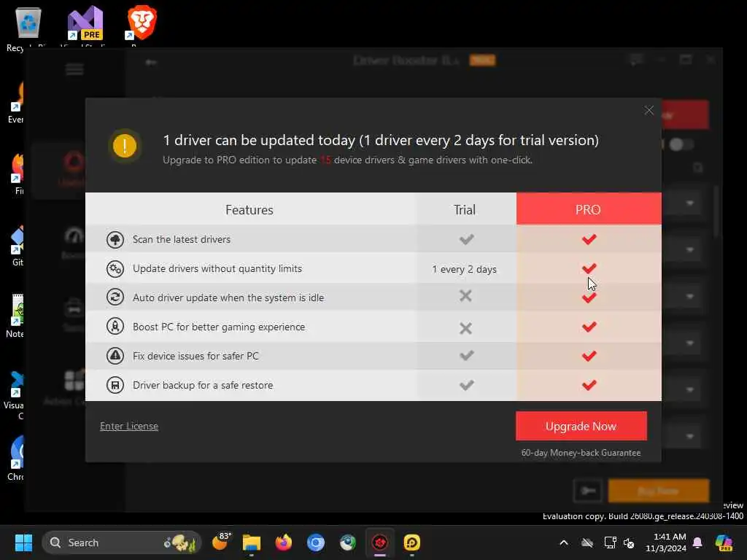747x560 pixels.
Task: Click the '1 every 2 days' trial cell
Action: click(x=465, y=269)
